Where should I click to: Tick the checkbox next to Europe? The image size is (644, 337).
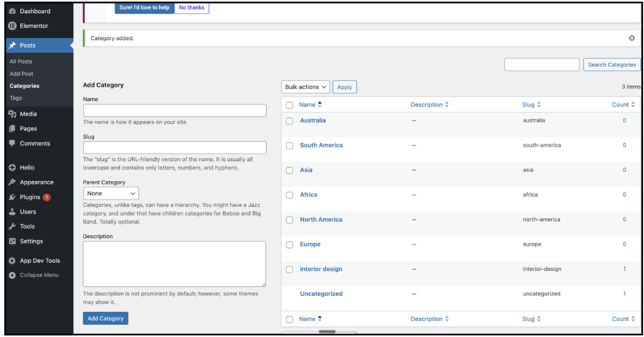pos(289,245)
